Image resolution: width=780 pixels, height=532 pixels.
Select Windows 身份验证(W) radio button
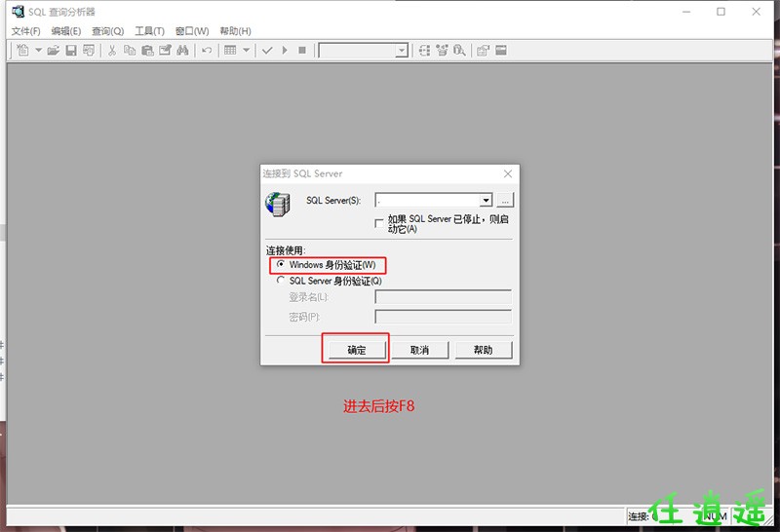point(281,264)
